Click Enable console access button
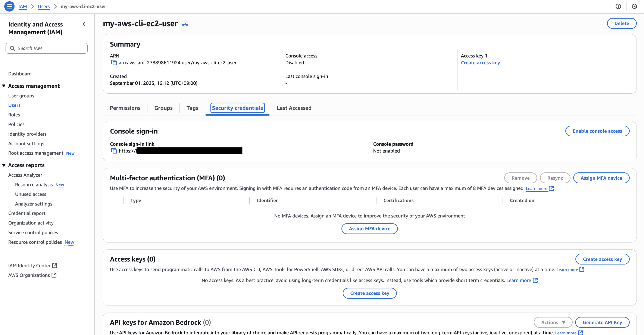This screenshot has height=335, width=644. (597, 131)
